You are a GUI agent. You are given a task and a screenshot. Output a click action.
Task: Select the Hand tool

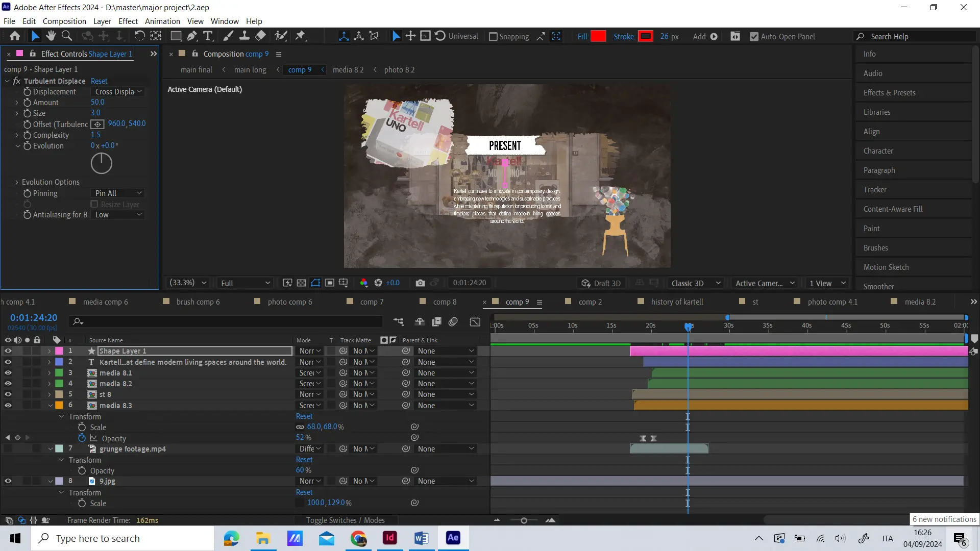[x=51, y=36]
